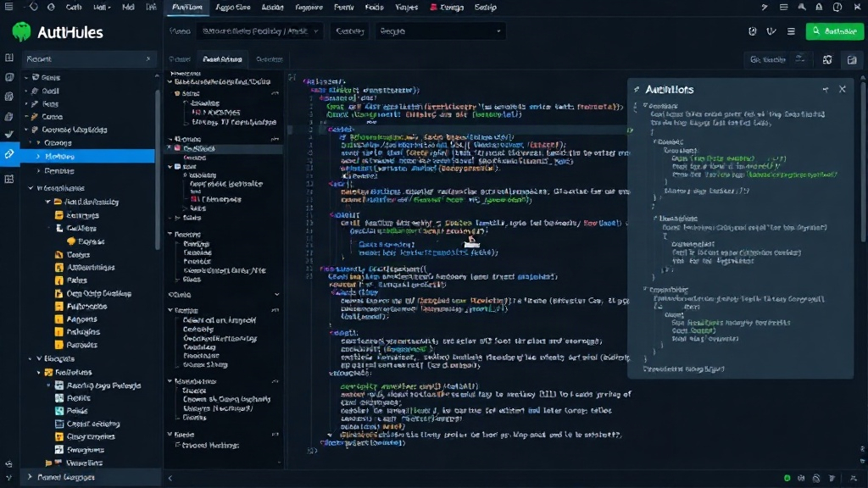Click the pin icon left of the floating panel title

click(x=637, y=89)
